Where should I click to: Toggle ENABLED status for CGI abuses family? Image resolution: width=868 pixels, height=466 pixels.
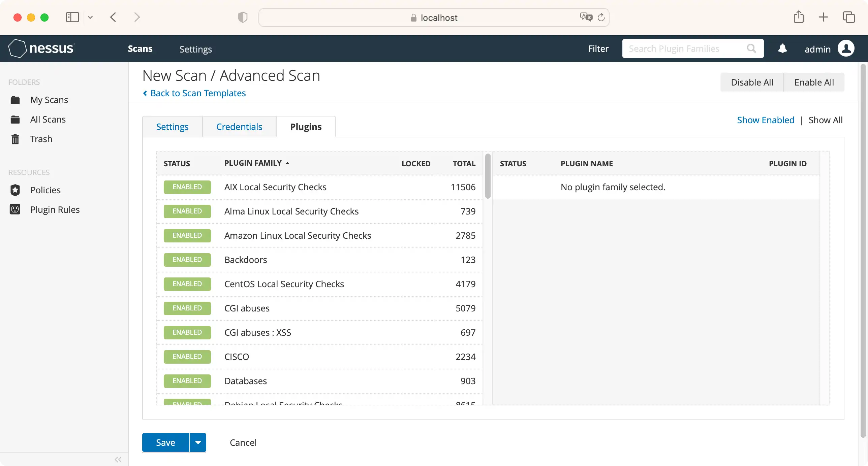187,308
